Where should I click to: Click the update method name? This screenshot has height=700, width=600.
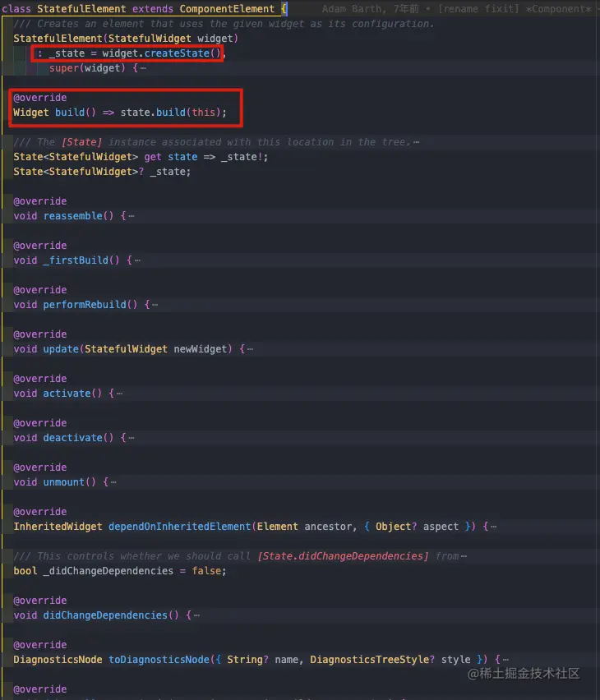coord(61,349)
